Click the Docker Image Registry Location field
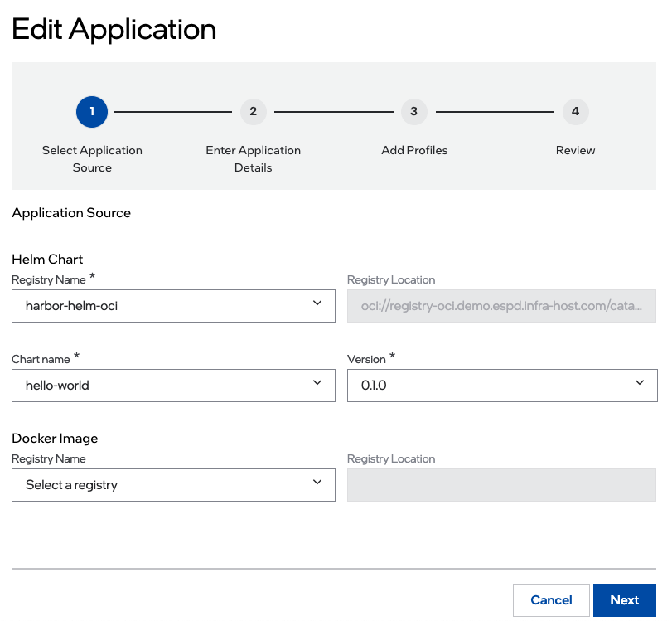This screenshot has width=672, height=621. (x=501, y=484)
